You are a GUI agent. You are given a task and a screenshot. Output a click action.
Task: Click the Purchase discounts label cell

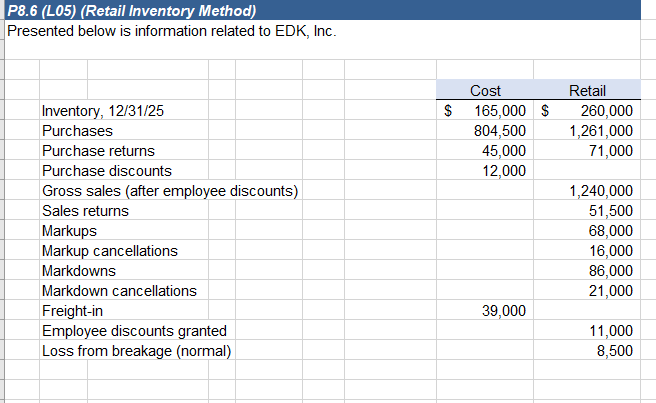pos(107,171)
